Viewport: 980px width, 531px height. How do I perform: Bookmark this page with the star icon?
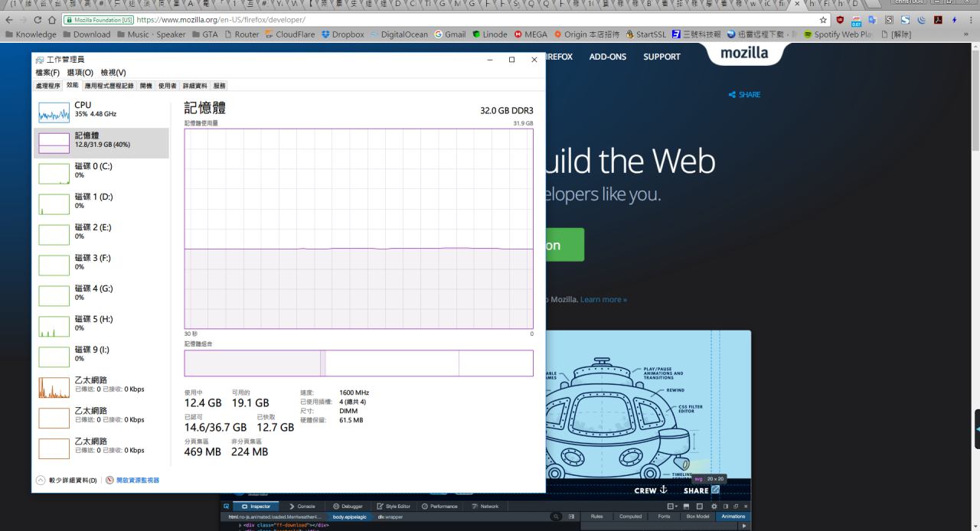(824, 20)
